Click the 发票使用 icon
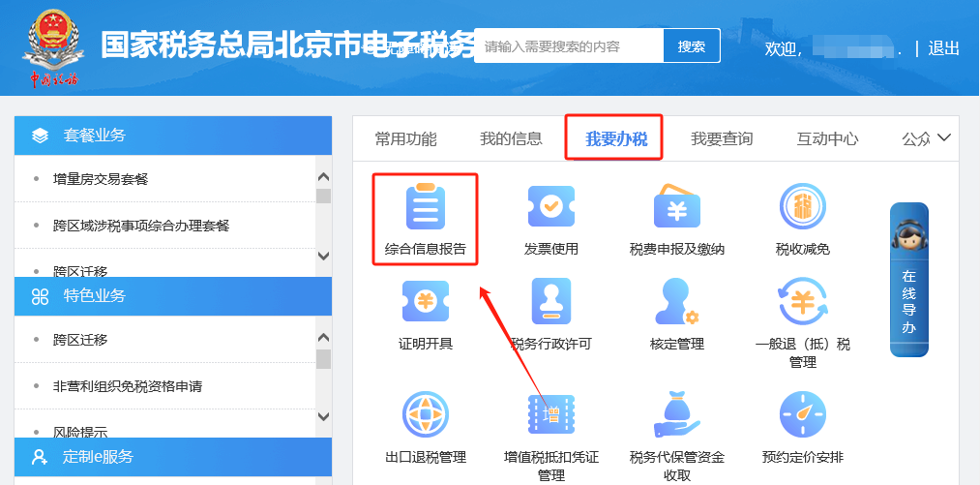 pos(550,207)
